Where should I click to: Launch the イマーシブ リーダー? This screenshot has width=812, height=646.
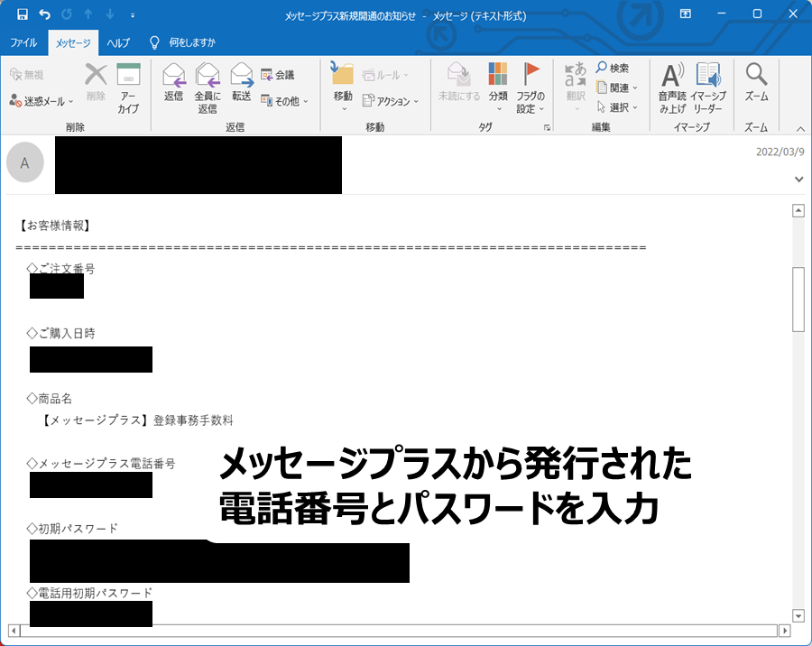point(708,88)
